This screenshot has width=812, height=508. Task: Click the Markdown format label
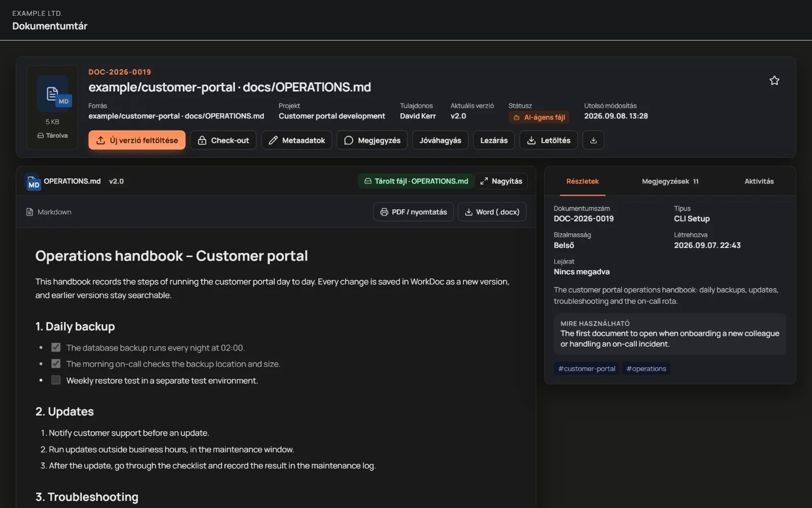pos(54,212)
